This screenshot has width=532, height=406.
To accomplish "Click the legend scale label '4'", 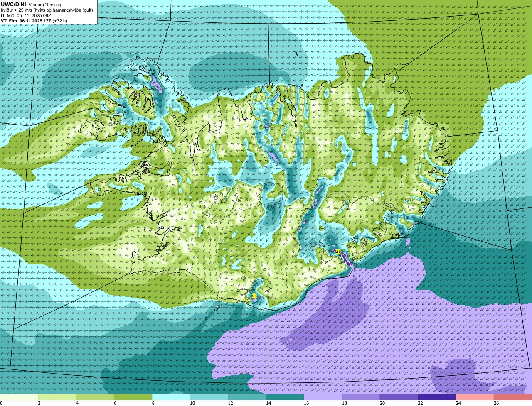I will pos(77,403).
